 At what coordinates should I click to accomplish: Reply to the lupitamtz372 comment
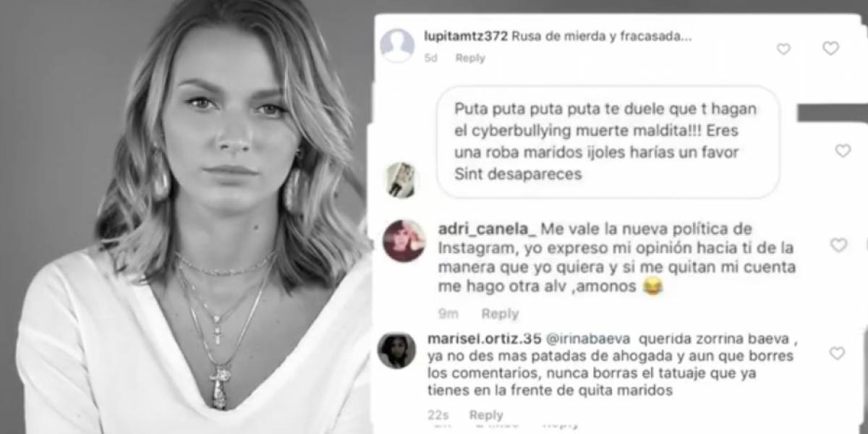470,58
